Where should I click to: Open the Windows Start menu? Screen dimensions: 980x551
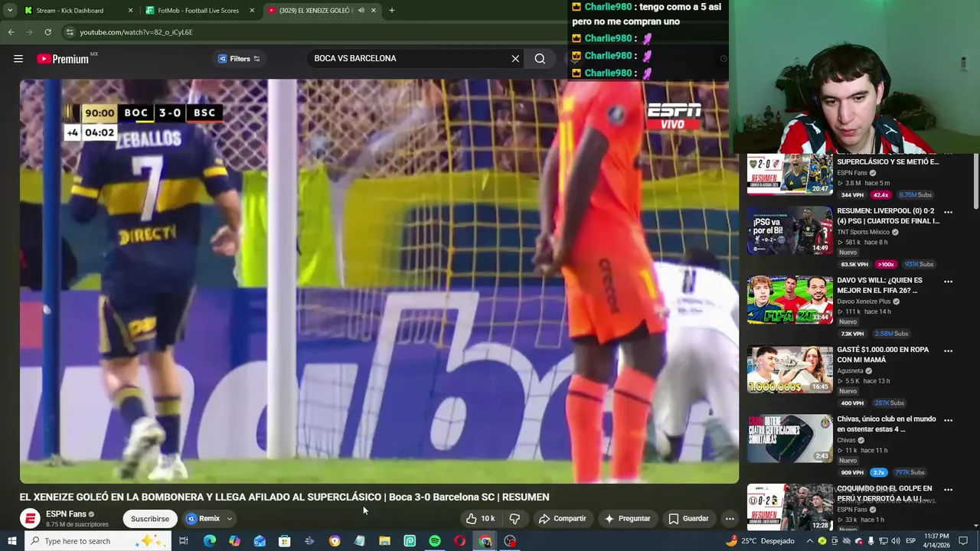point(12,541)
